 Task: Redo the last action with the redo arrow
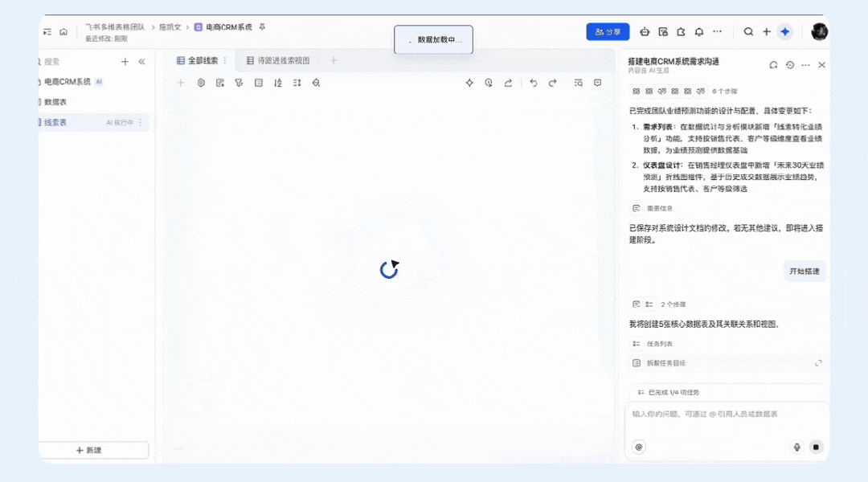click(553, 82)
